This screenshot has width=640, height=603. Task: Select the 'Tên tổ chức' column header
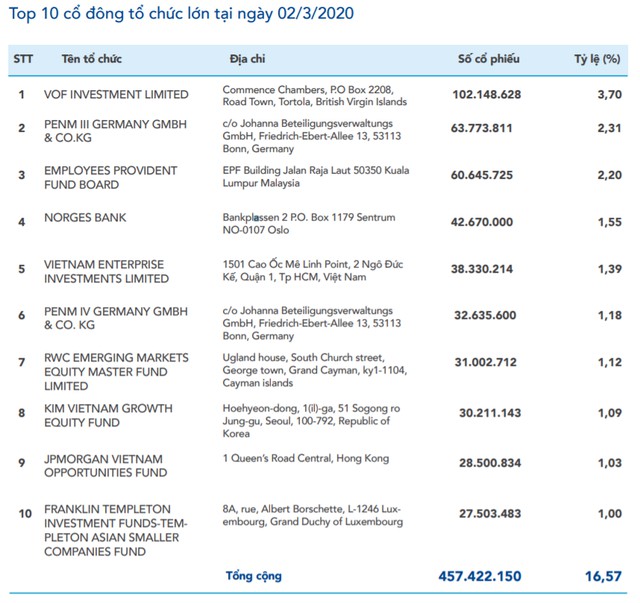coord(92,59)
